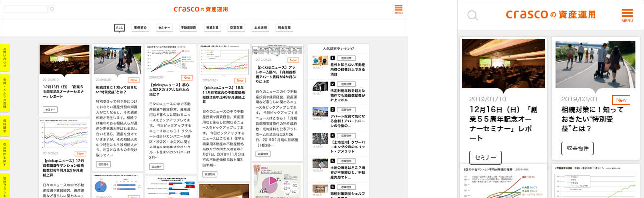Open the walking family photo thumbnail in desktop grid

click(117, 60)
